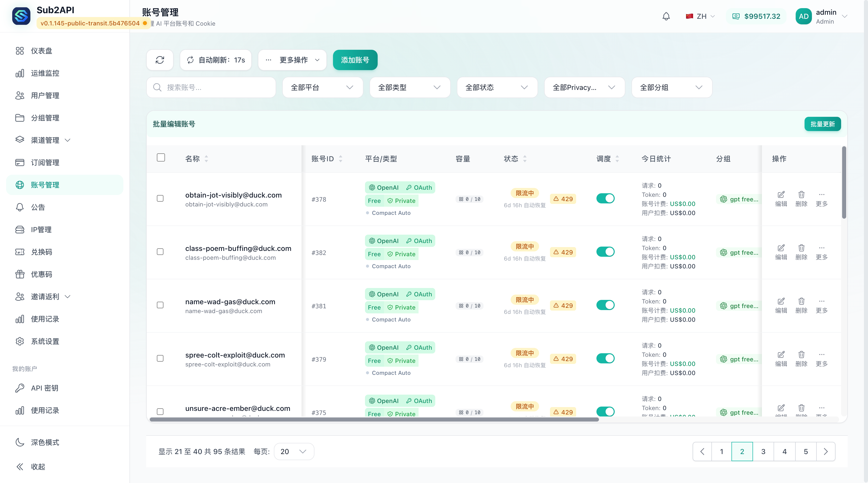Toggle scheduling switch for account #381

tap(605, 305)
